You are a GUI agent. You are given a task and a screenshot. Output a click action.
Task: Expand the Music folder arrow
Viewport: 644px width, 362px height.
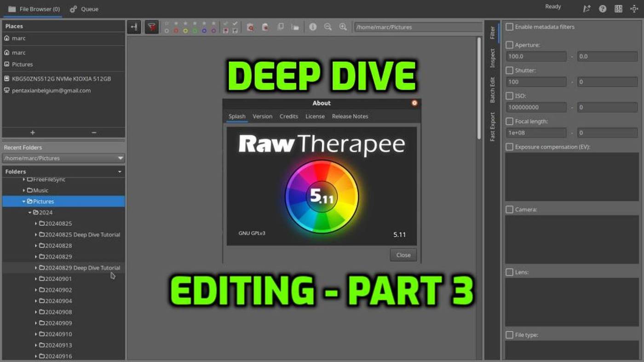24,190
